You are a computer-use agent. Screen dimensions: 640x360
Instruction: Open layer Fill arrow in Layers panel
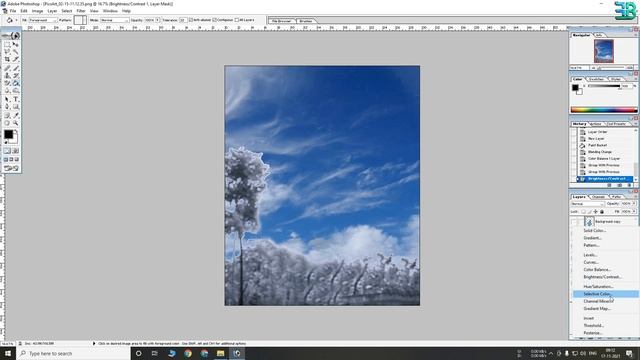pos(634,212)
